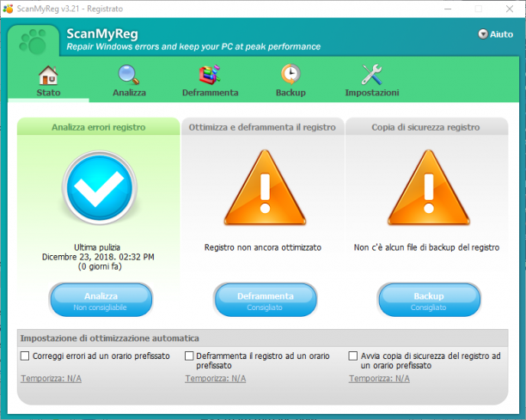Click the Deframmenta colored blocks icon
The image size is (526, 420).
tap(210, 75)
